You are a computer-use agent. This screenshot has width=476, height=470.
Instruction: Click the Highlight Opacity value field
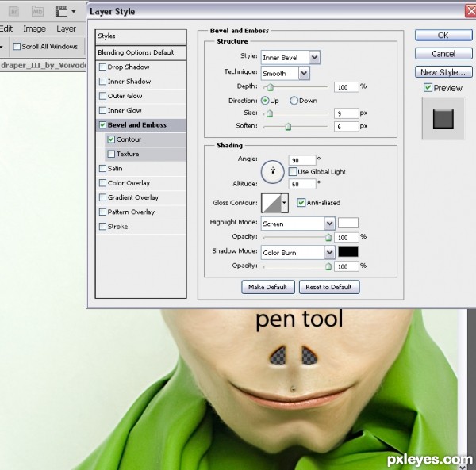point(347,238)
